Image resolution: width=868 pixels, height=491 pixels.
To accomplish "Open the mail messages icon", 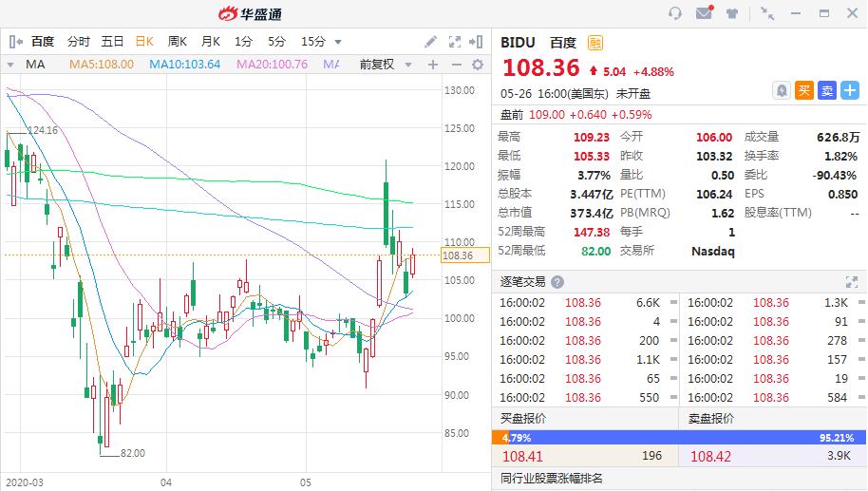I will [704, 12].
